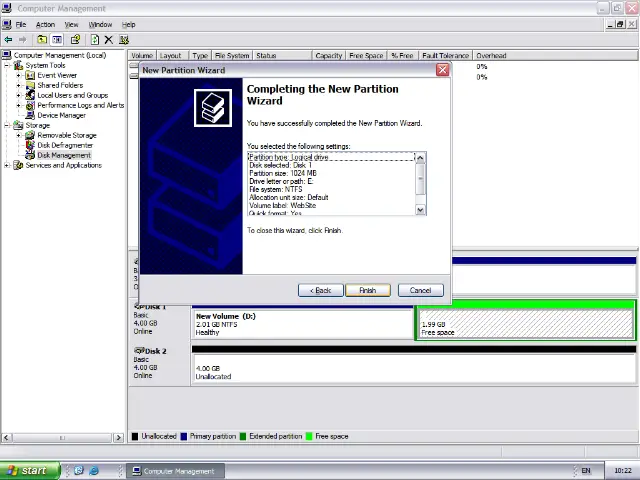Click the bright green Free space legend swatch
Screen dimensions: 640x480
click(309, 436)
